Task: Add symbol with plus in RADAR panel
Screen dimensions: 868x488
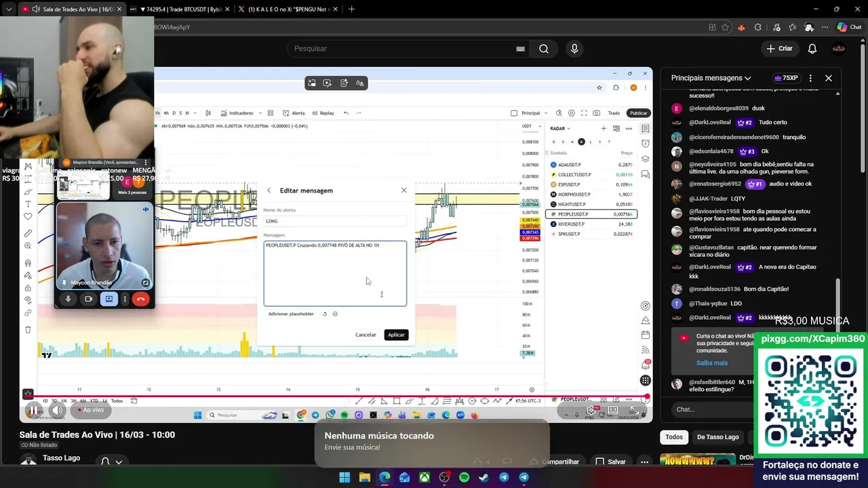Action: 604,128
